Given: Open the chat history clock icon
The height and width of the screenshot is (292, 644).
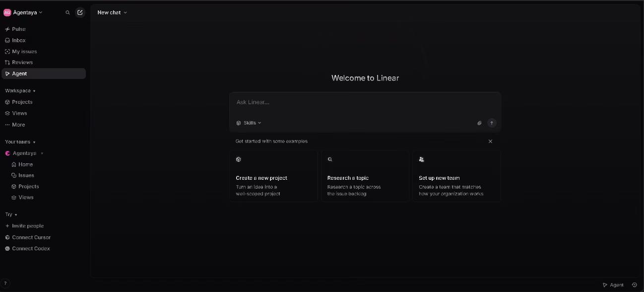Looking at the screenshot, I should coord(634,285).
